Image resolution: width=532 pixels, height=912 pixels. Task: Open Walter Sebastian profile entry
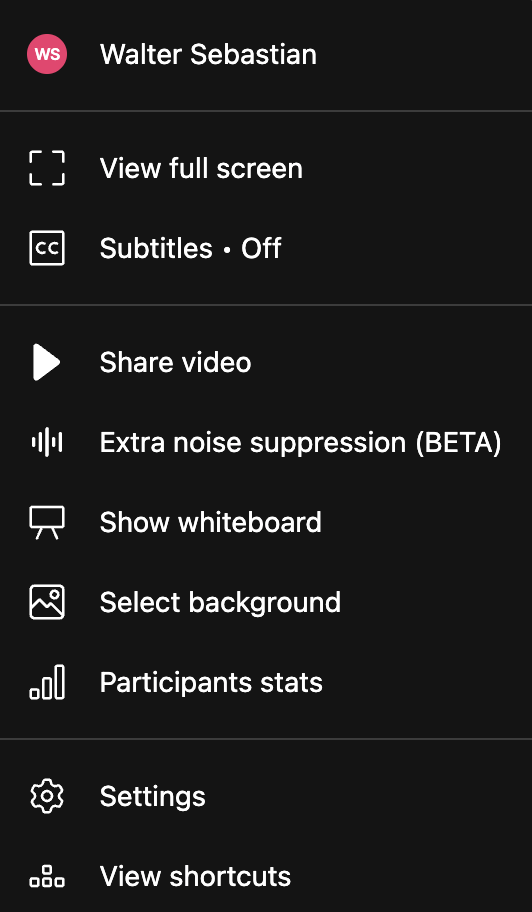pos(266,55)
